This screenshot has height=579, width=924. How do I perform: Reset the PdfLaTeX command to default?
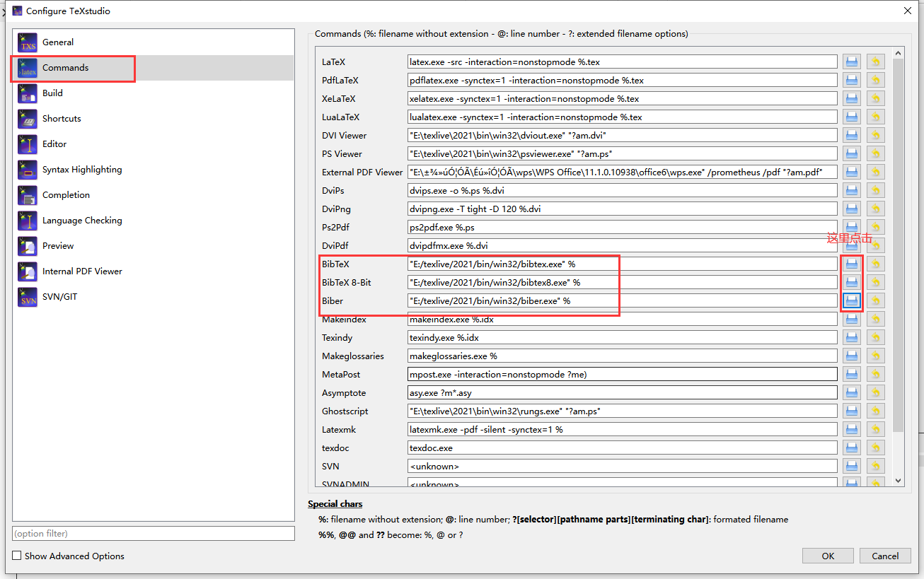coord(876,80)
